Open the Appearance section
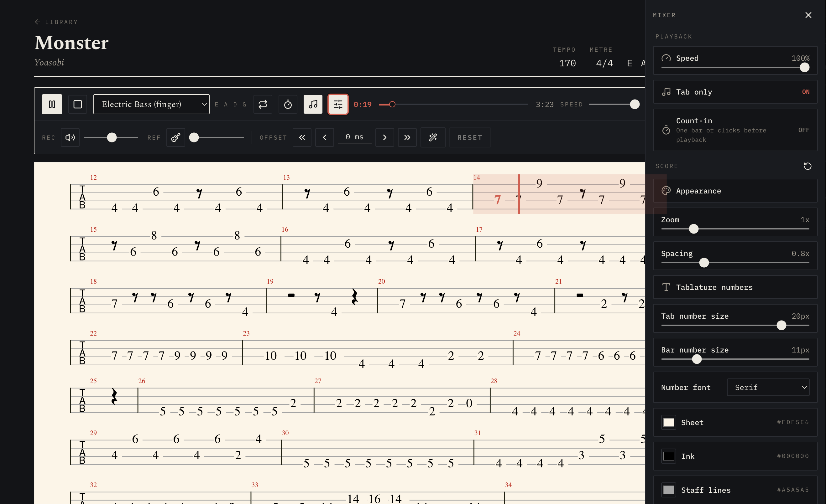Image resolution: width=826 pixels, height=504 pixels. [x=735, y=191]
